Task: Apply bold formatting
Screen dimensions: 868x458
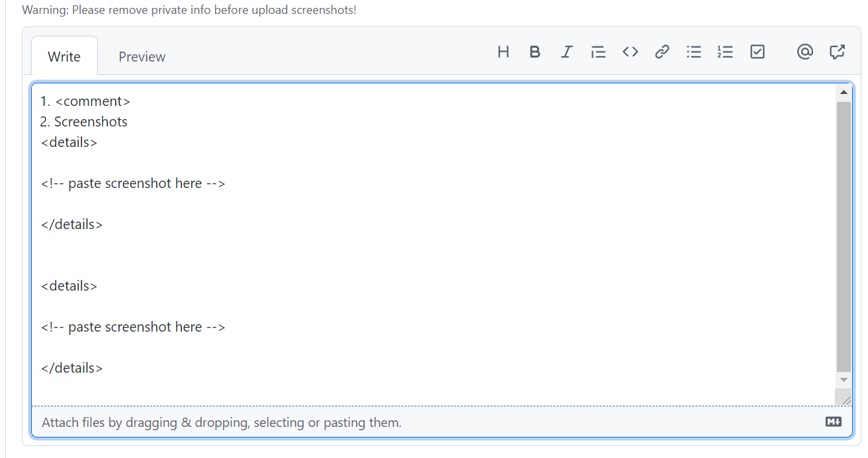Action: (535, 52)
